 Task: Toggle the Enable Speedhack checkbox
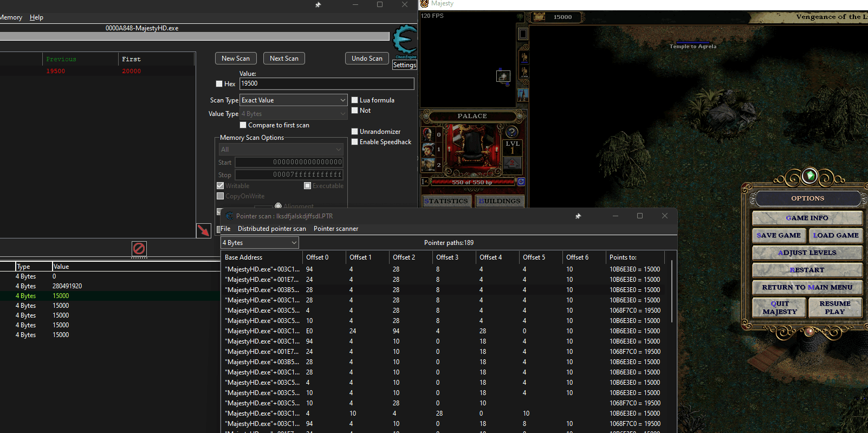(355, 142)
